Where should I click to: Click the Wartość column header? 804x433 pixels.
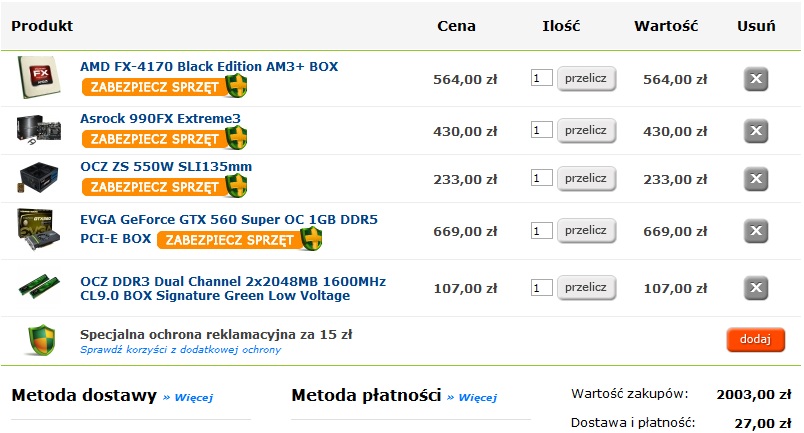pyautogui.click(x=666, y=26)
